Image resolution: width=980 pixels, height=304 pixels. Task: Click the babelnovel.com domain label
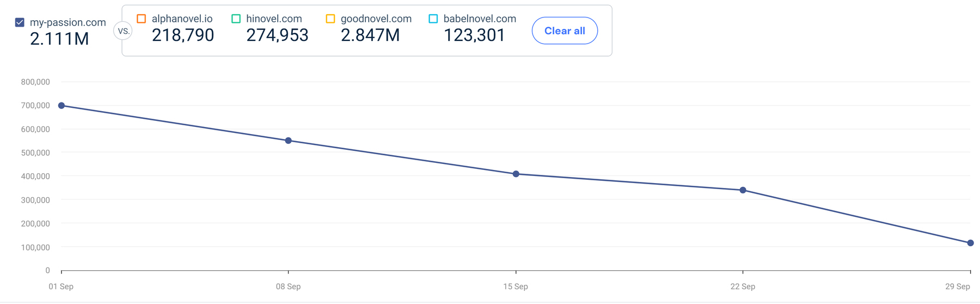pos(480,19)
